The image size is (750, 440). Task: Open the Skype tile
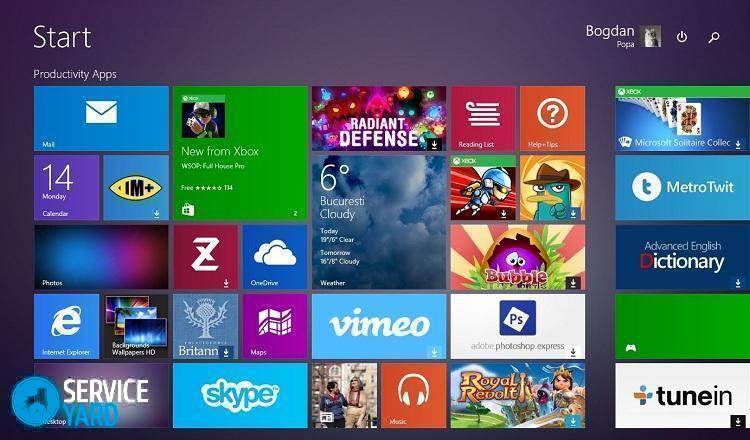pos(240,395)
